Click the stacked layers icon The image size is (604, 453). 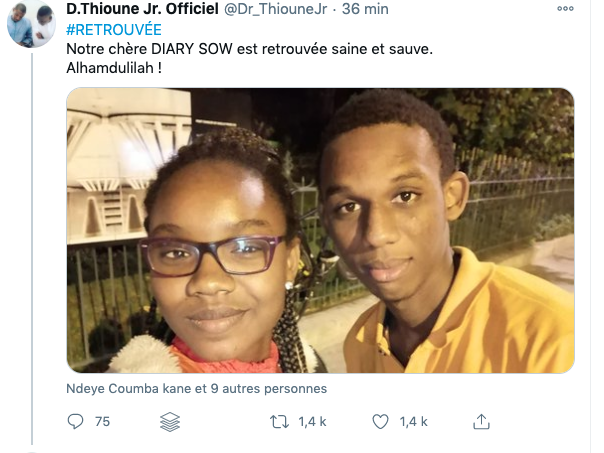[x=170, y=422]
